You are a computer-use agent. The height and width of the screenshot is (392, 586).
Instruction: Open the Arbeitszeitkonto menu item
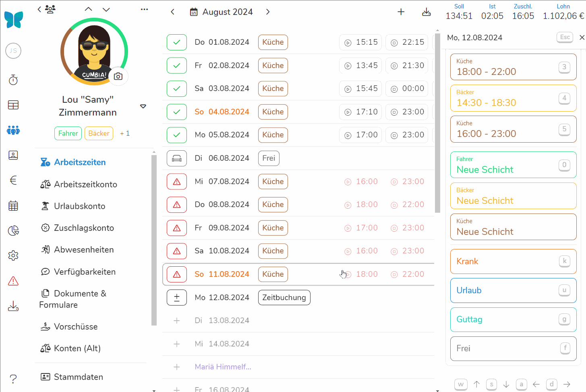tap(85, 185)
